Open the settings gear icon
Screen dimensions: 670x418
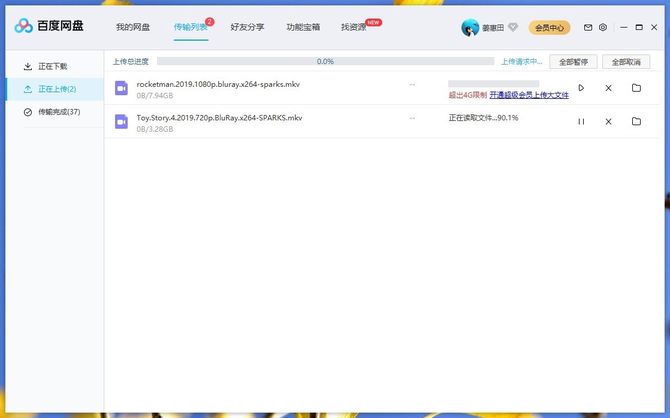click(x=603, y=27)
